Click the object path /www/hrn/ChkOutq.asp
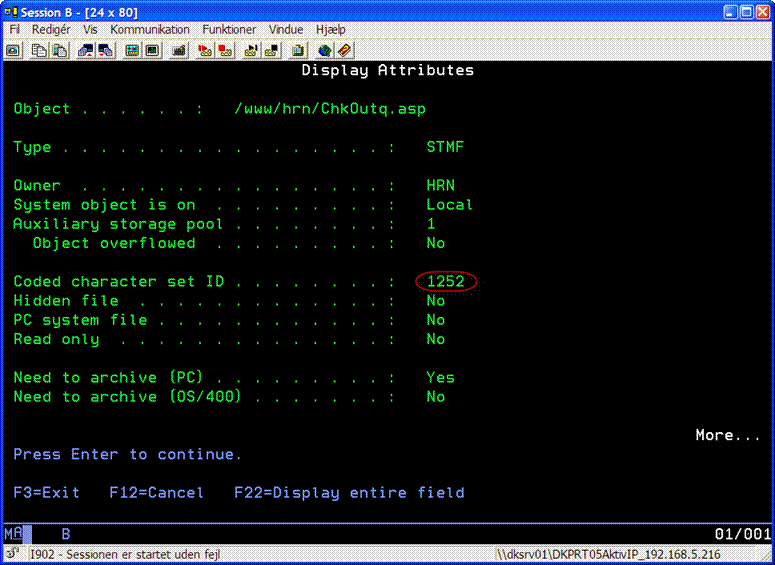The width and height of the screenshot is (775, 565). pyautogui.click(x=330, y=109)
